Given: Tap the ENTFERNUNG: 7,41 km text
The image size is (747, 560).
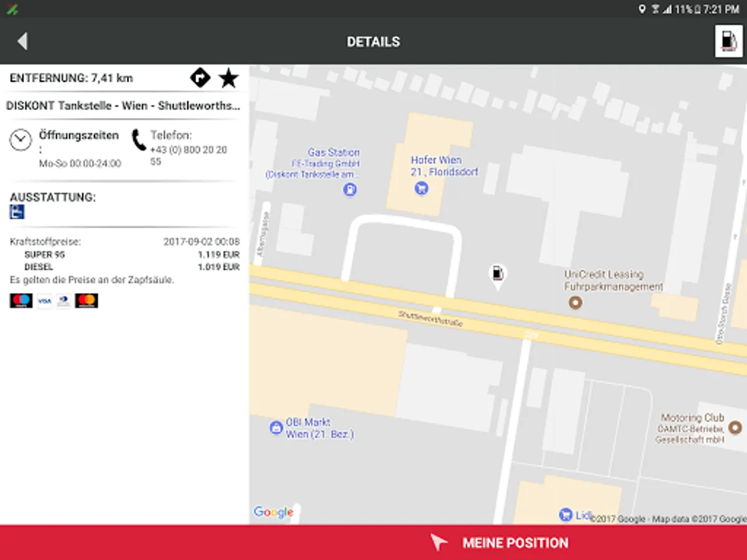Looking at the screenshot, I should click(x=71, y=78).
